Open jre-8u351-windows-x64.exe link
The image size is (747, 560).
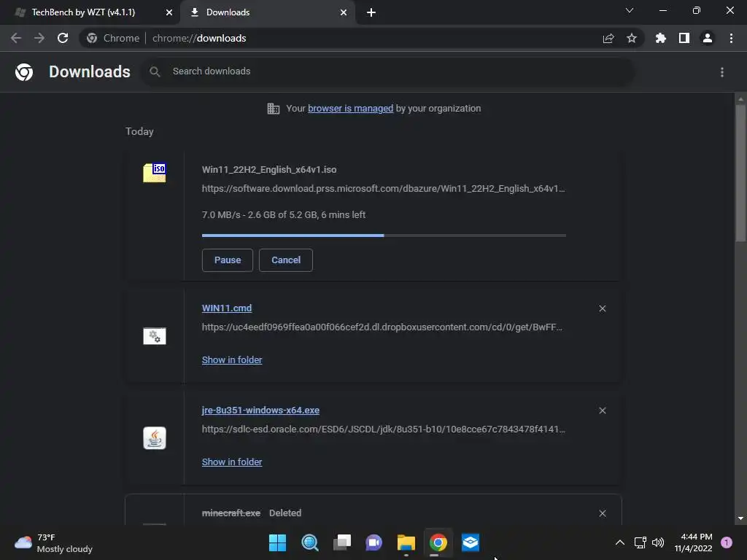[260, 410]
